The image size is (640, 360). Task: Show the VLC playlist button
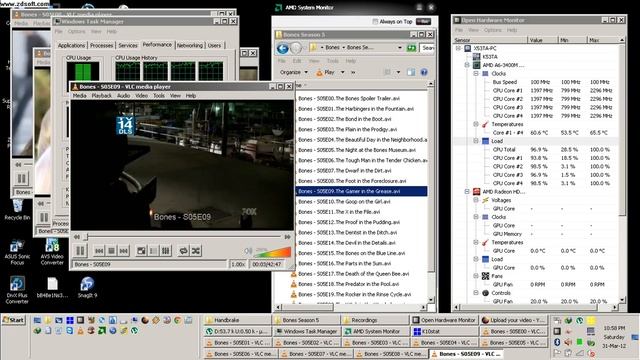153,251
